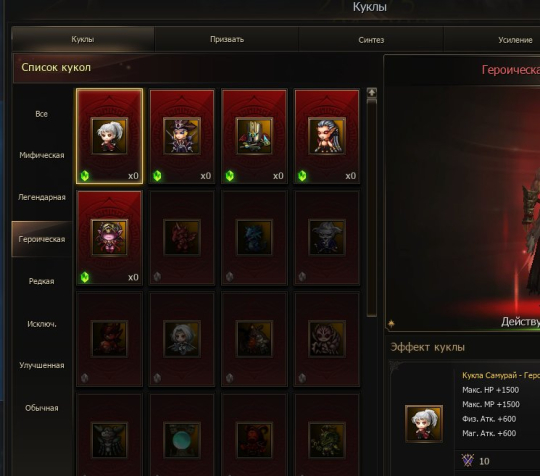Image resolution: width=540 pixels, height=476 pixels.
Task: Select the grey-haired elf doll card
Action: (x=327, y=136)
